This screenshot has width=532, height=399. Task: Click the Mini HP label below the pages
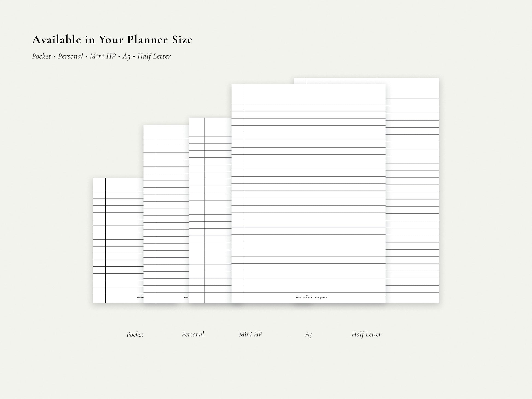[x=251, y=334]
